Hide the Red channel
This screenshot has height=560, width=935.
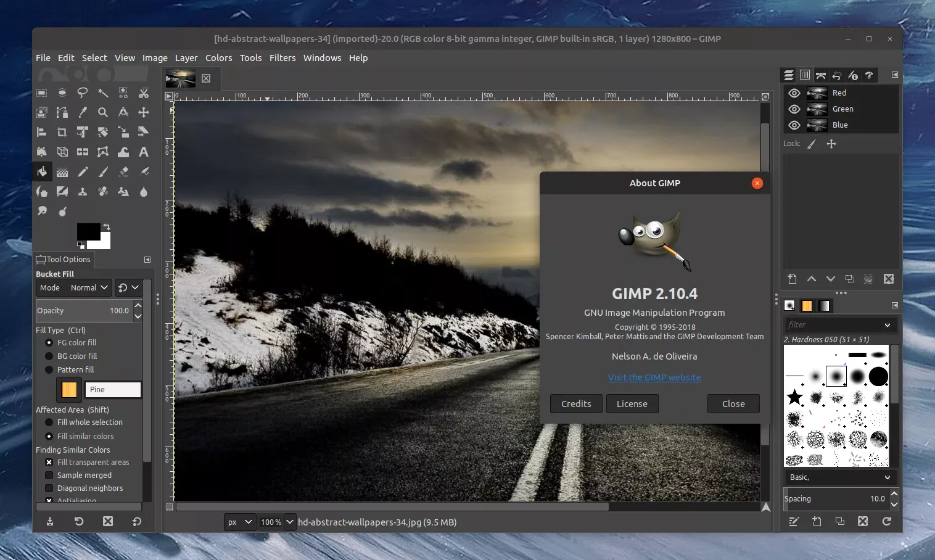pyautogui.click(x=794, y=93)
